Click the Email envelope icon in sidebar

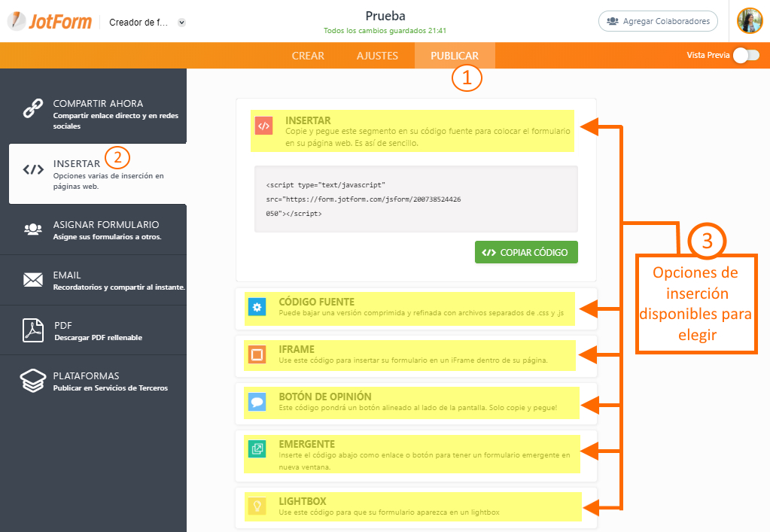[x=32, y=280]
